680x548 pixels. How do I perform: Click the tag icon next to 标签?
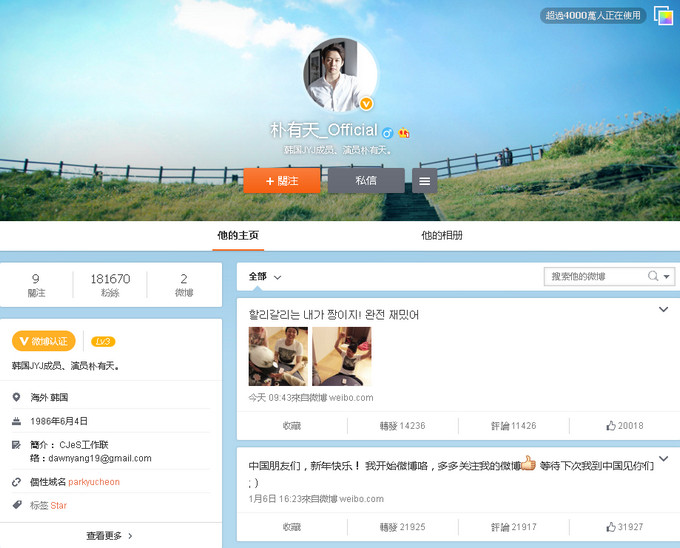[x=16, y=505]
